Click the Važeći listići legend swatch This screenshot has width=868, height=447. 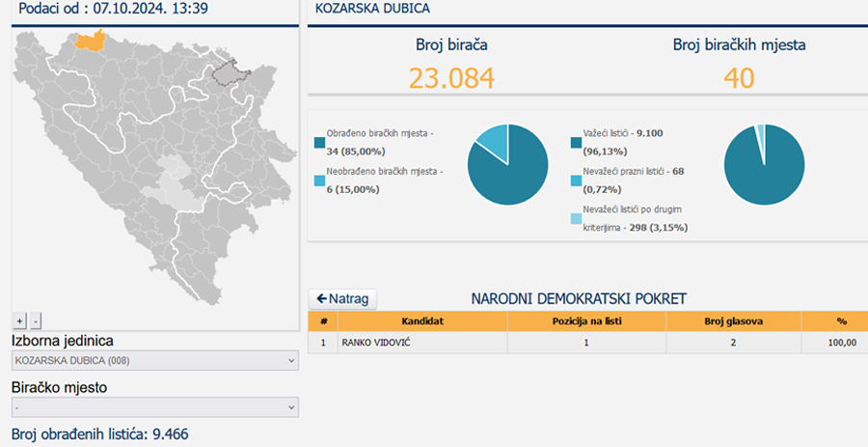coord(577,144)
